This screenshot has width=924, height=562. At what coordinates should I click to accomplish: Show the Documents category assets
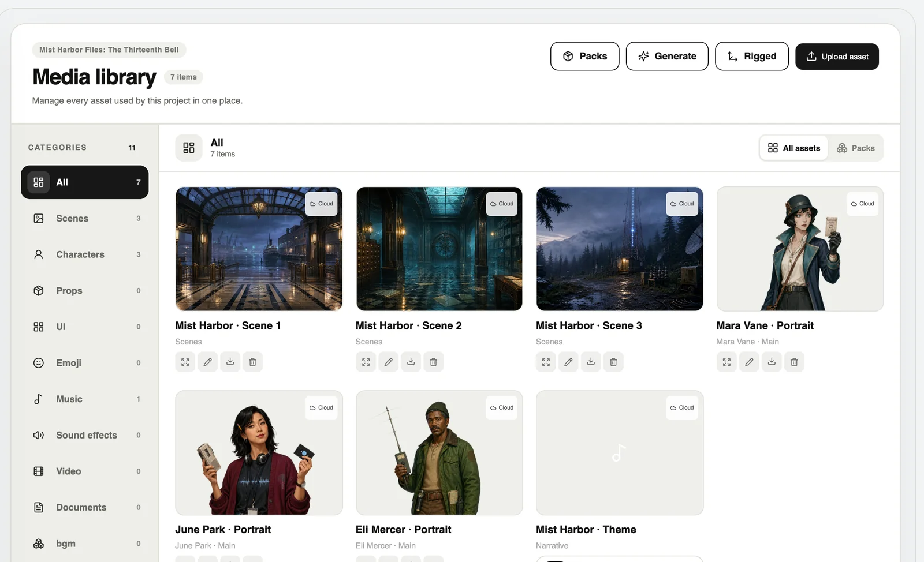(85, 508)
